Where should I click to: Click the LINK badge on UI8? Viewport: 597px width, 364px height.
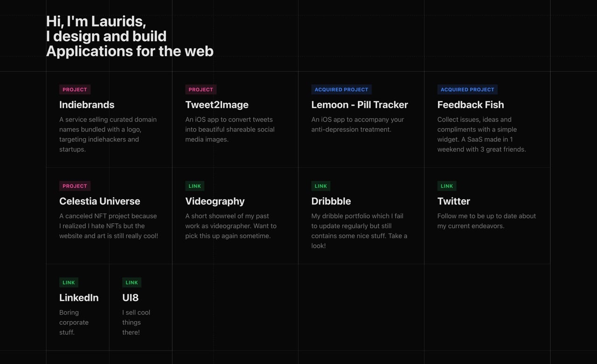[132, 282]
